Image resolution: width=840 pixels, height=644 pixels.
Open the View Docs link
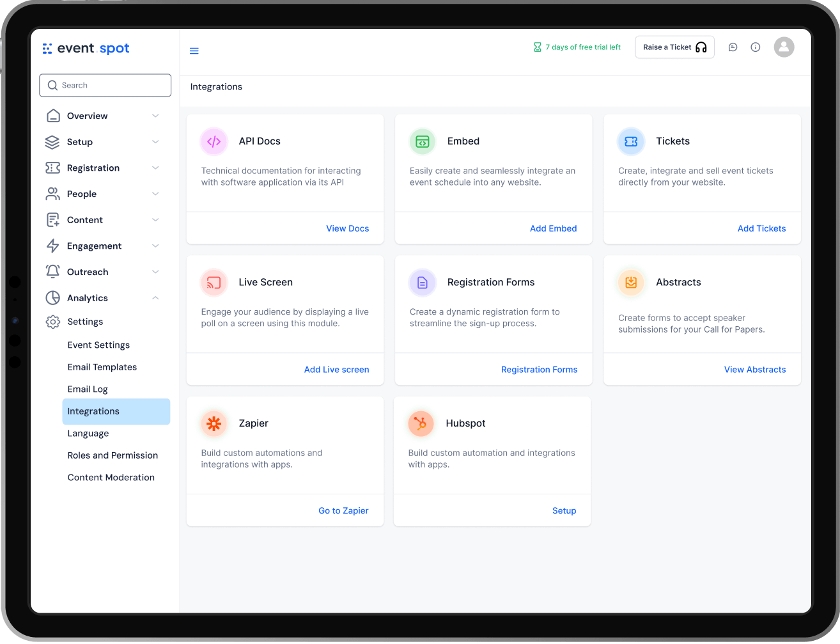[x=348, y=228]
